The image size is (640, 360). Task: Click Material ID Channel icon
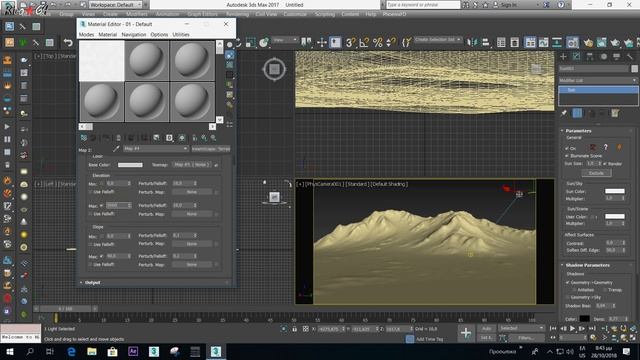click(x=169, y=138)
